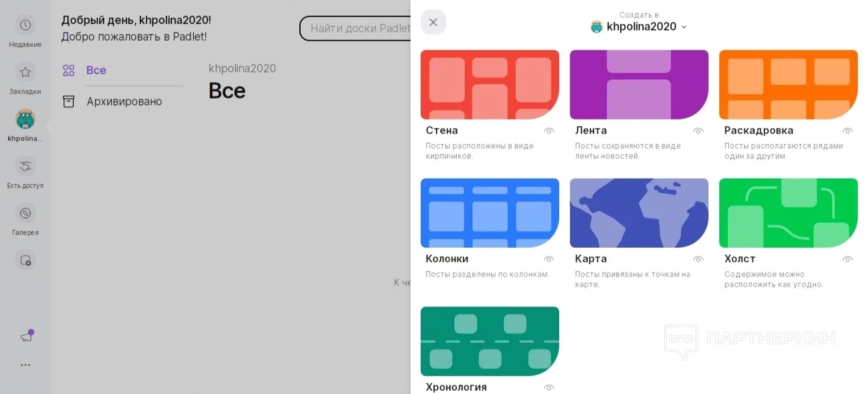Preview the Раскадровка format eye icon
Screen dimensions: 868x394
click(848, 131)
